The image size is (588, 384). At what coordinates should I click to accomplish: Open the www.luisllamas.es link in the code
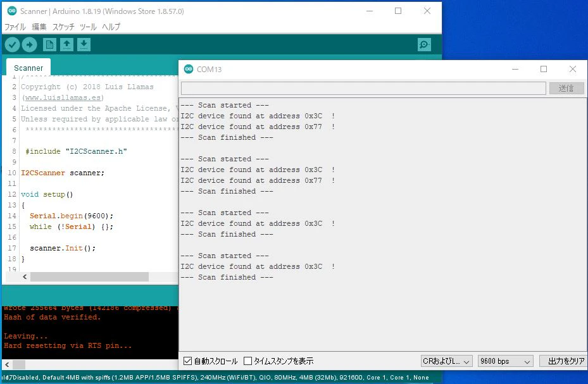pos(63,97)
